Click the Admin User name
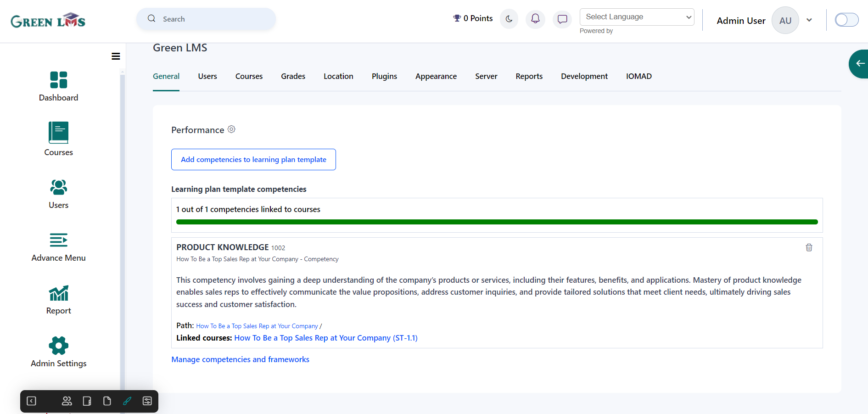Viewport: 868px width, 414px height. (741, 21)
